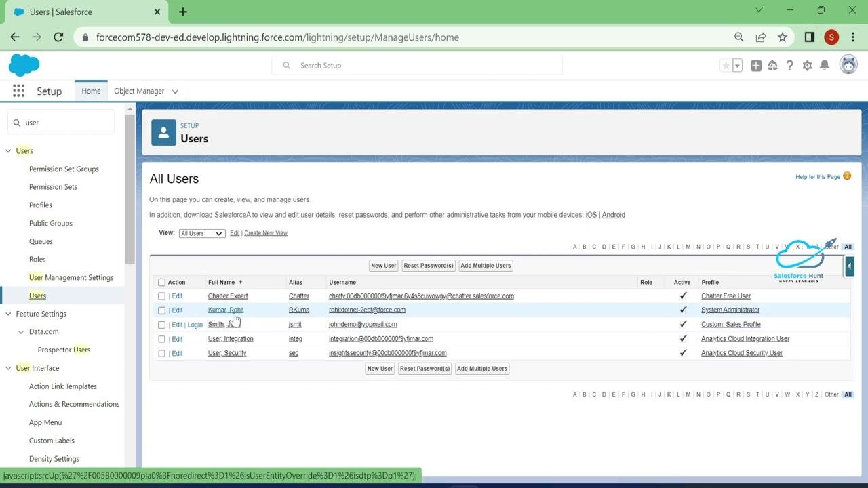Click the iOS download link
This screenshot has height=488, width=868.
(x=591, y=215)
